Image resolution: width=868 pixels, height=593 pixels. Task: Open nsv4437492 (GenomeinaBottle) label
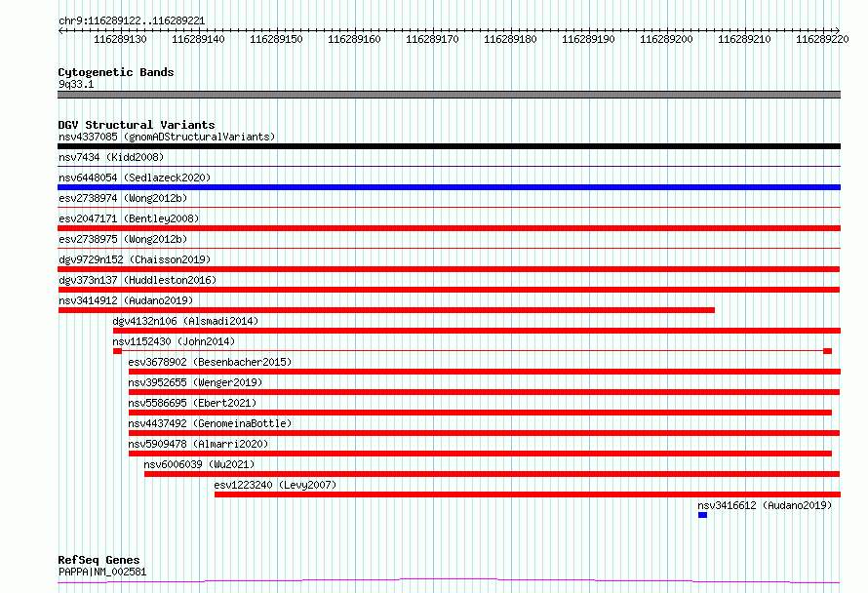[x=210, y=423]
